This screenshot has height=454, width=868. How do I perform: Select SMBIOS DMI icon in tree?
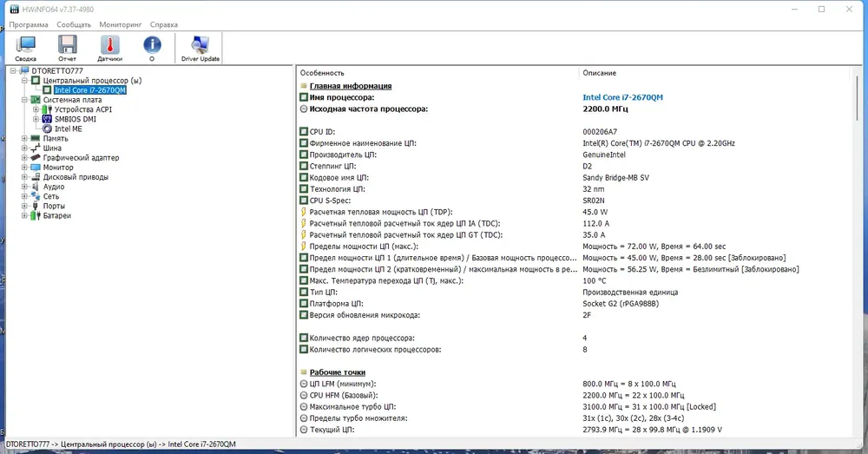click(x=47, y=119)
